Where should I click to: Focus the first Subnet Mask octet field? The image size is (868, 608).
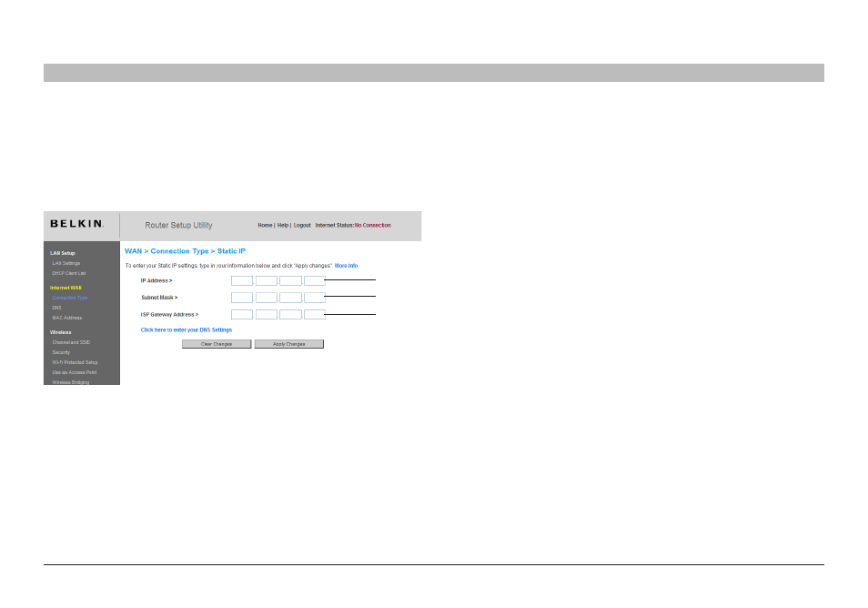point(242,298)
